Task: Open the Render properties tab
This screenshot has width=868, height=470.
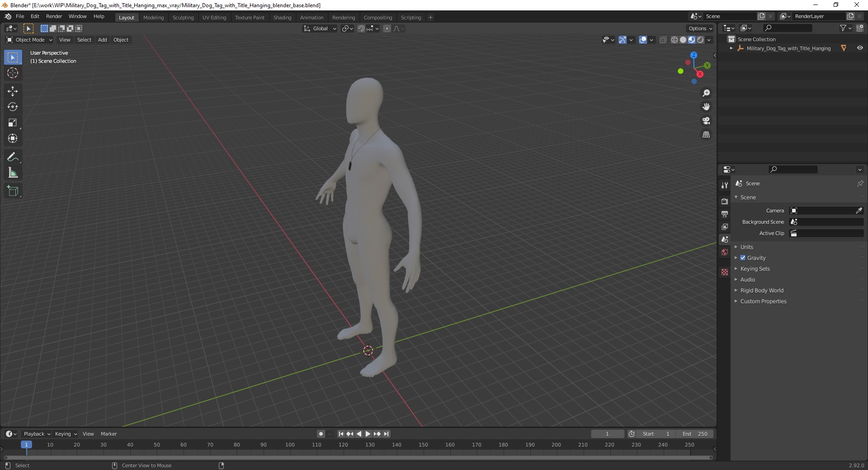Action: 725,201
